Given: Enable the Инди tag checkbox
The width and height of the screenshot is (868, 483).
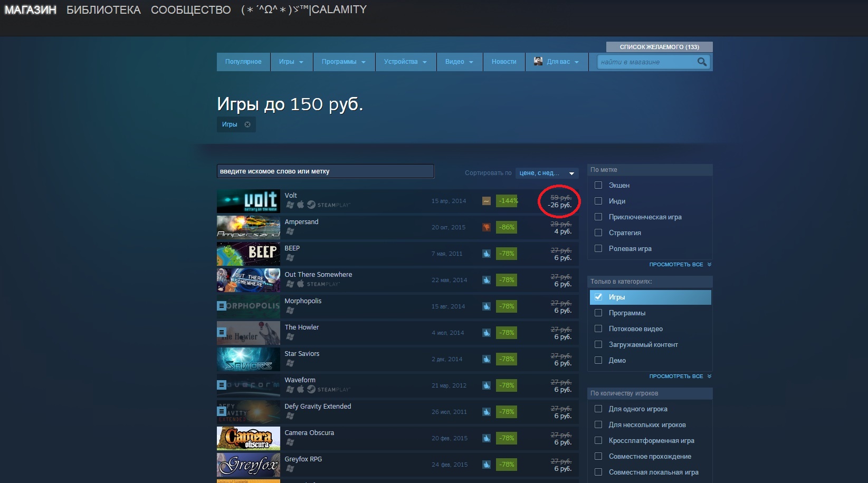Looking at the screenshot, I should tap(598, 201).
